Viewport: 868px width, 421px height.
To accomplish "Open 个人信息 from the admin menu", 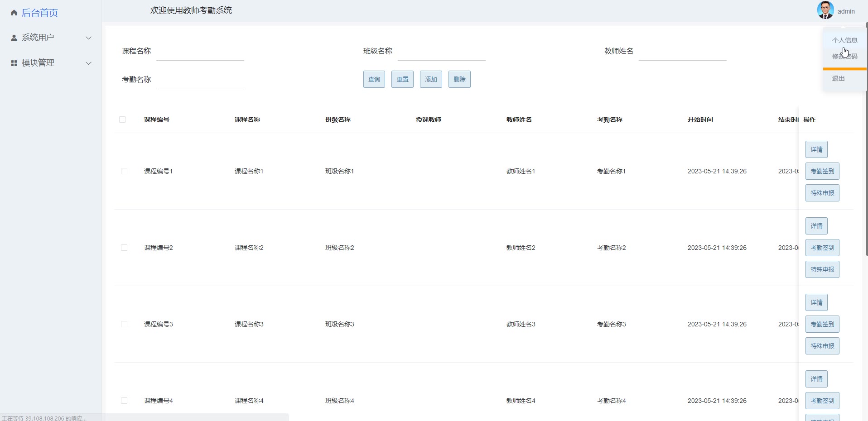I will (844, 40).
